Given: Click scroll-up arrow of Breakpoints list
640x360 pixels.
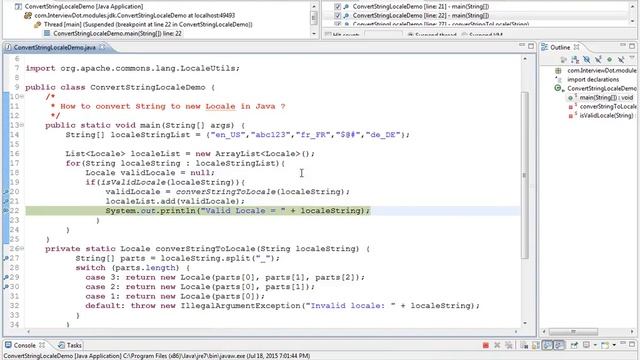Looking at the screenshot, I should coord(633,6).
